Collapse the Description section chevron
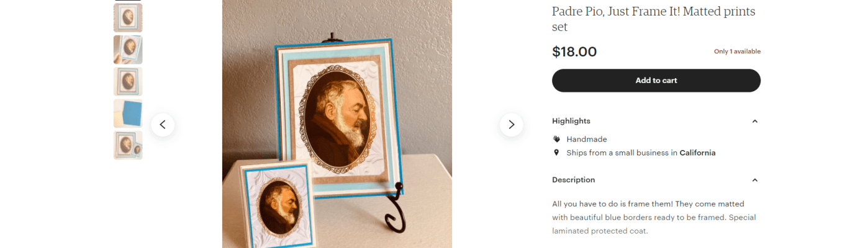Screen dimensions: 868x248 (x=754, y=180)
